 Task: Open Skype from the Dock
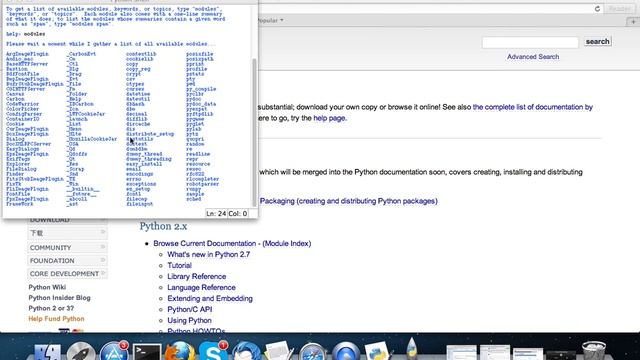pos(213,352)
